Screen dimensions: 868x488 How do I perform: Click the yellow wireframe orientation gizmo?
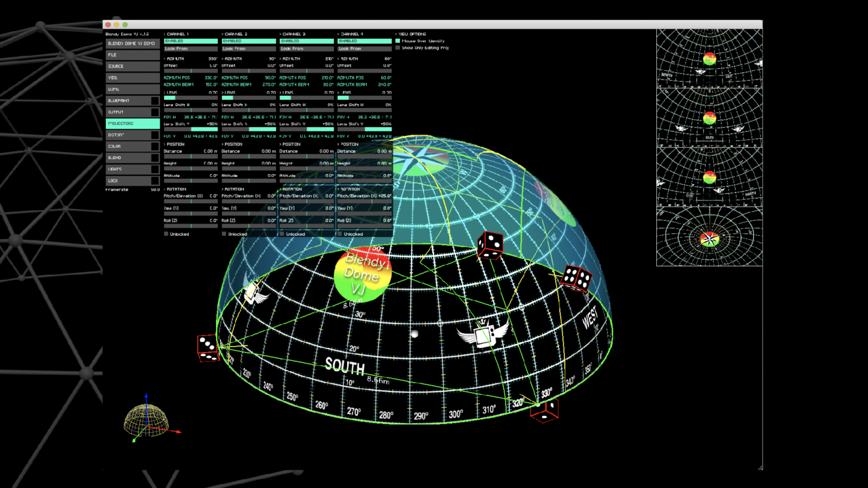coord(147,420)
